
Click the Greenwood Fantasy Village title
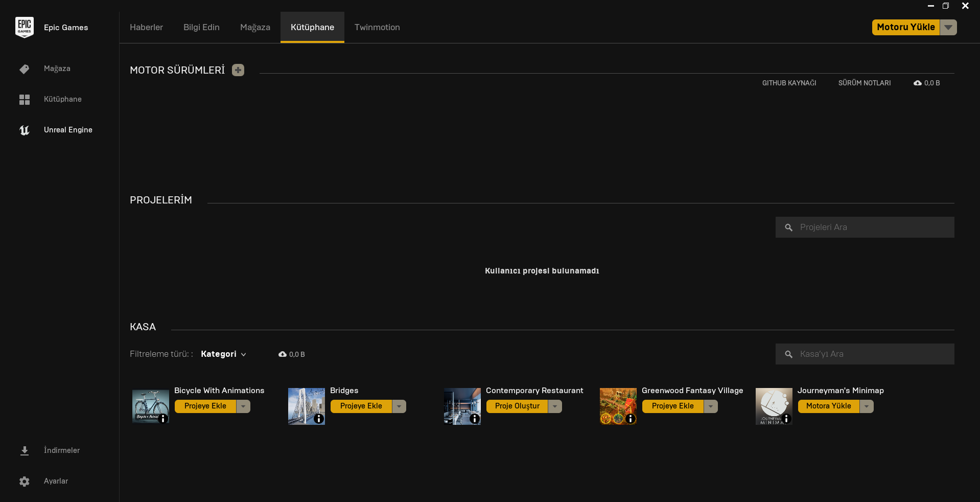[692, 391]
